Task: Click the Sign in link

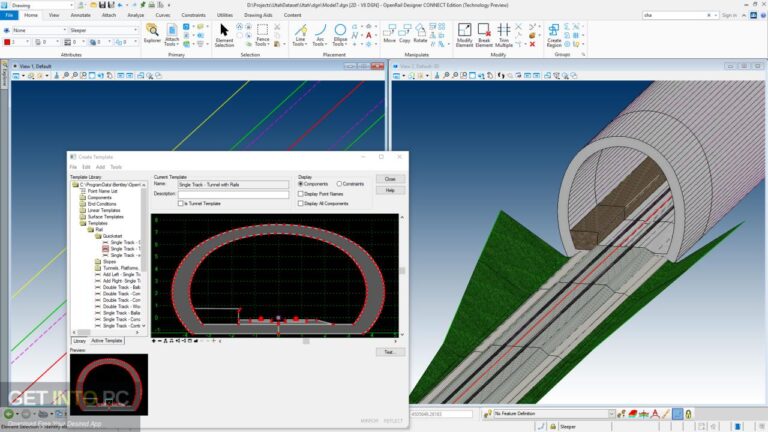Action: tap(729, 15)
